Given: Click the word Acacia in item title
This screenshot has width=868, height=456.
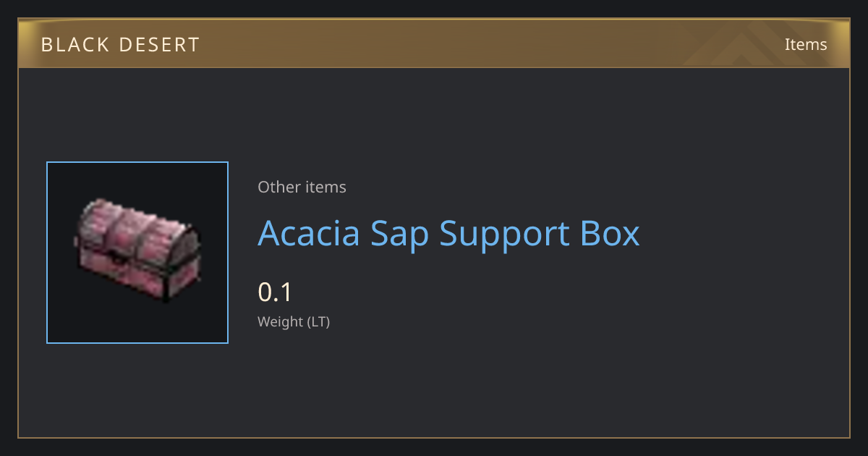Looking at the screenshot, I should 309,233.
